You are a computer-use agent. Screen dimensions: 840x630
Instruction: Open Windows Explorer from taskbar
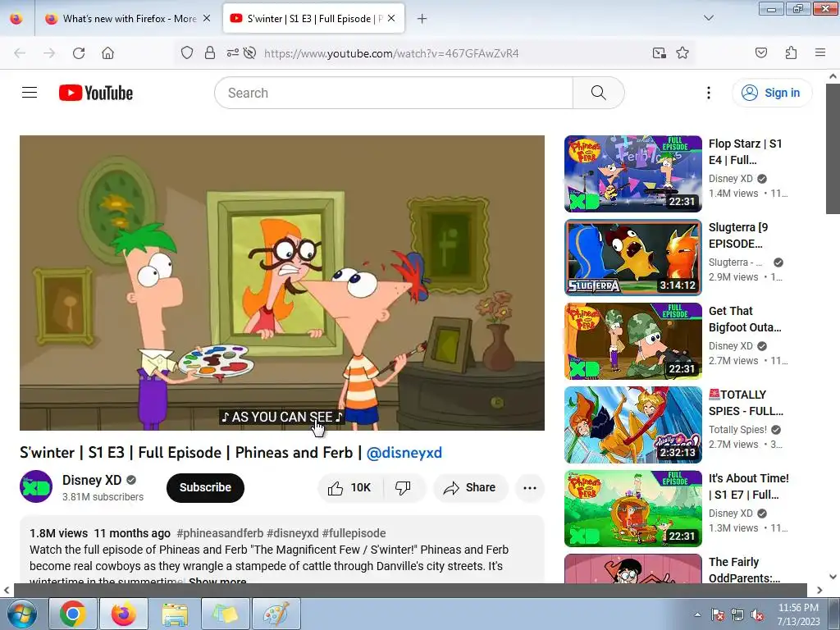tap(175, 614)
